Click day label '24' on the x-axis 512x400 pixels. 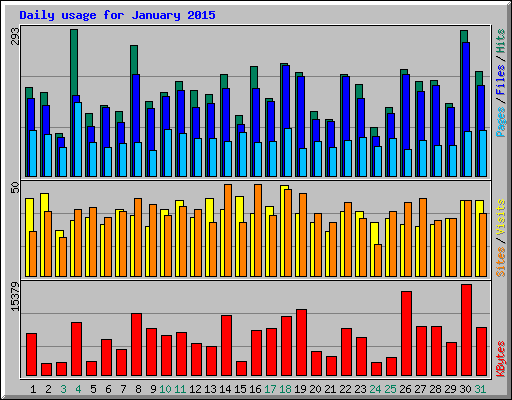[x=375, y=389]
